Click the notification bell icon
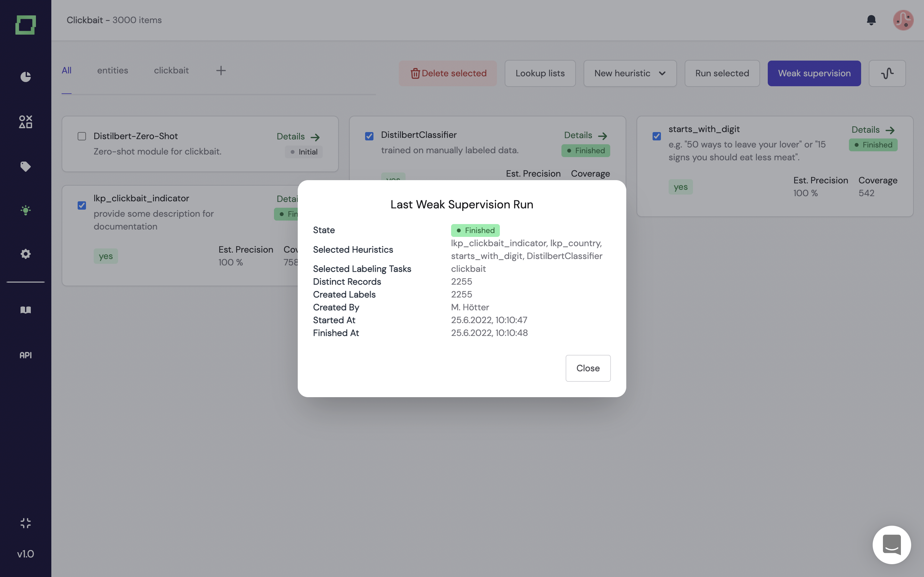 pyautogui.click(x=871, y=20)
